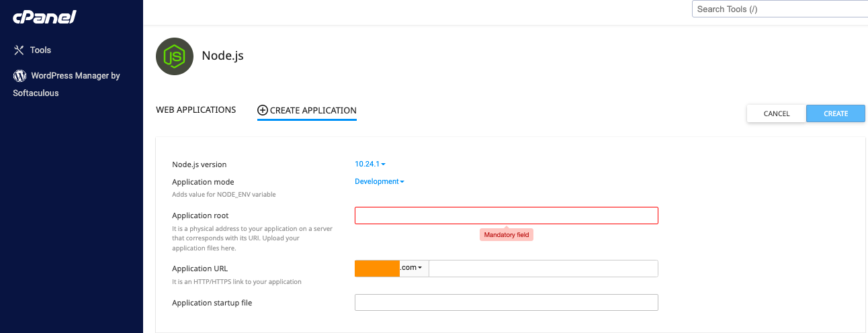Click the plus icon beside Create Application
This screenshot has width=868, height=333.
coord(263,110)
